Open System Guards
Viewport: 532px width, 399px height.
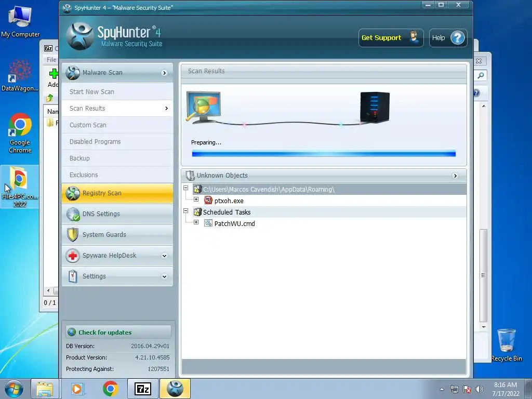tap(117, 234)
